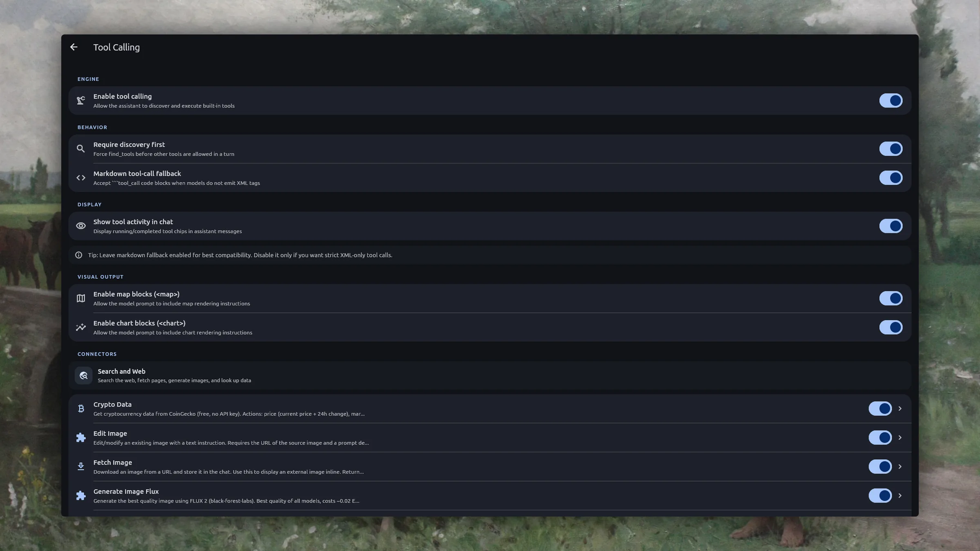Expand Crypto Data details chevron

(x=900, y=409)
